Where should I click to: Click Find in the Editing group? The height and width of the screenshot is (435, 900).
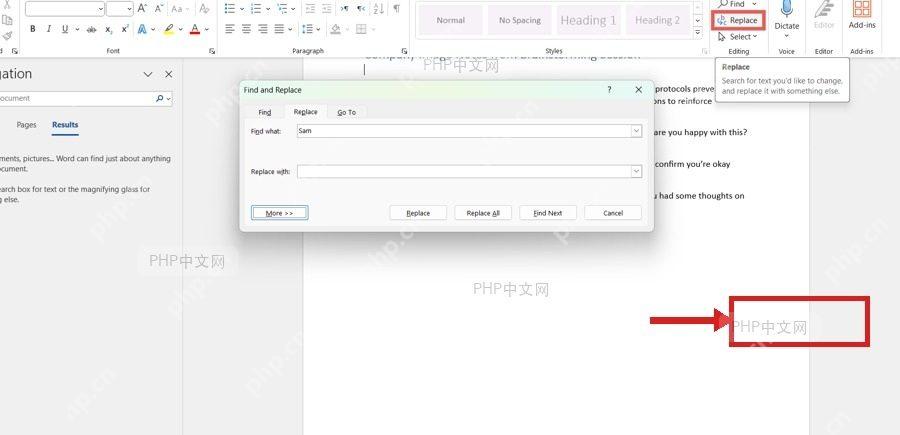pos(732,4)
